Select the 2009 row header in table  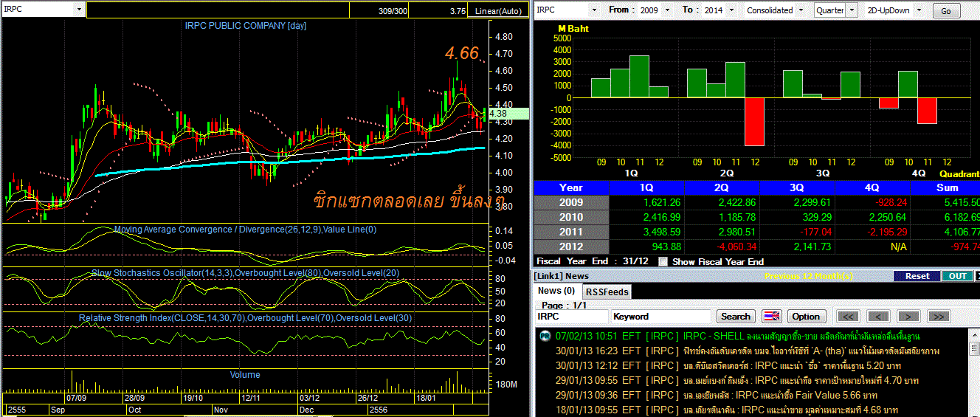click(571, 202)
